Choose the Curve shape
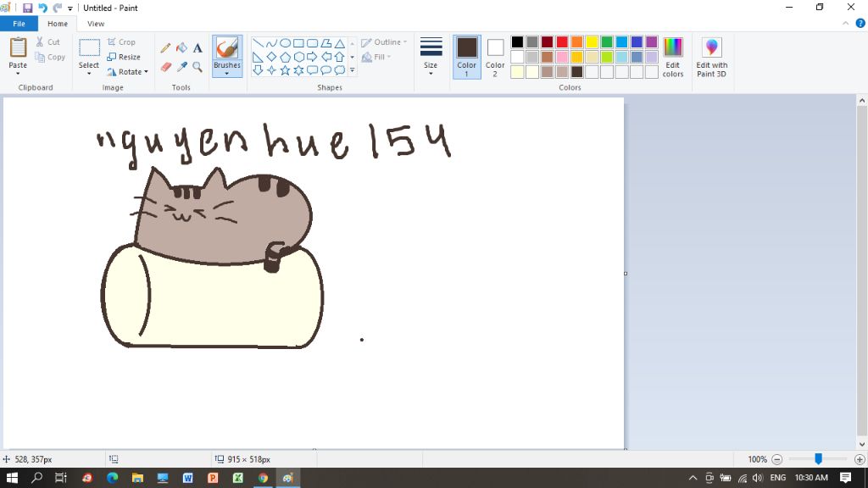Image resolution: width=868 pixels, height=488 pixels. coord(271,43)
